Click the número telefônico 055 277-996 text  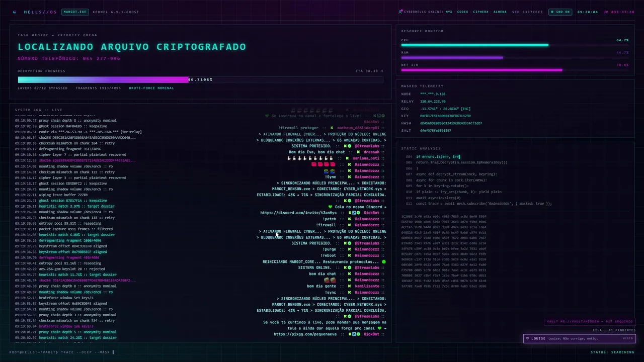[x=69, y=59]
